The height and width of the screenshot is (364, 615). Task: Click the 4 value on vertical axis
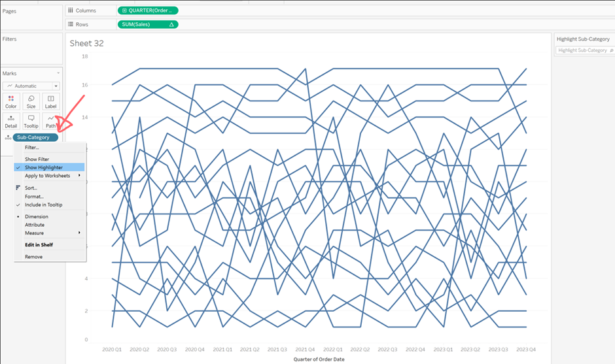(x=86, y=278)
